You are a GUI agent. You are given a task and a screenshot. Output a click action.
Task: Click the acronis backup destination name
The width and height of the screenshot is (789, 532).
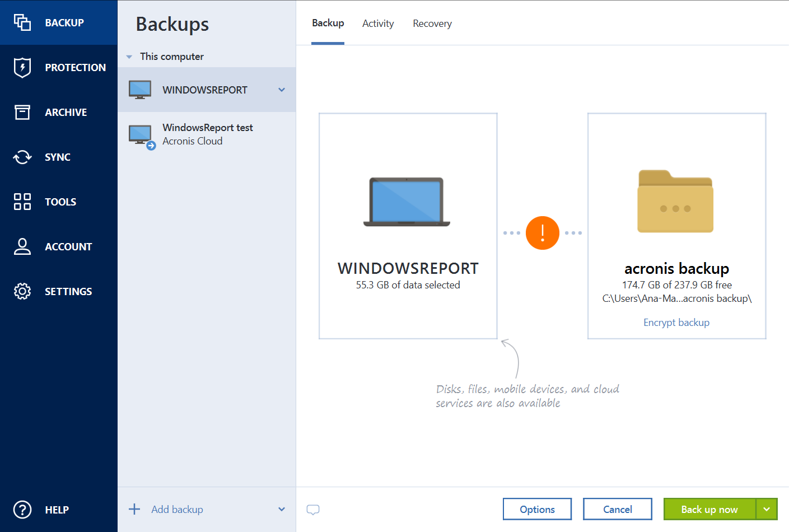click(x=676, y=269)
